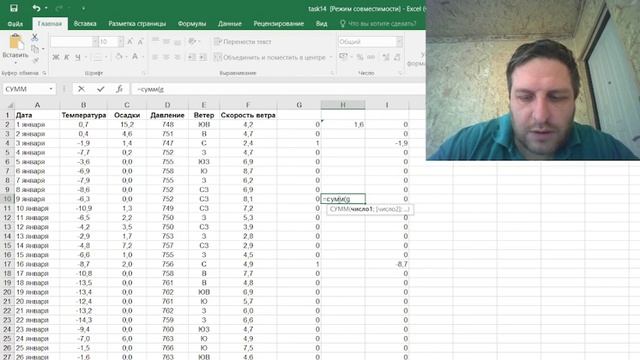Image resolution: width=640 pixels, height=360 pixels.
Task: Click the Borders icon
Action: (x=98, y=57)
